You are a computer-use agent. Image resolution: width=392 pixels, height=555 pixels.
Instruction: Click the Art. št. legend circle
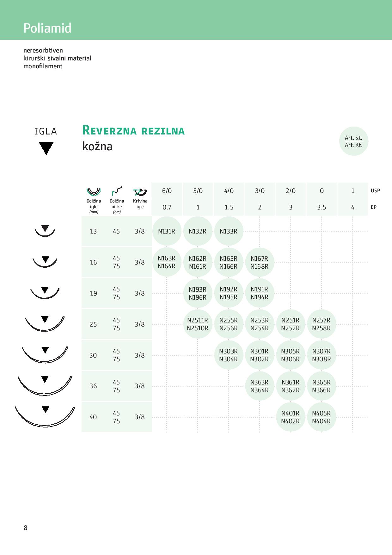click(x=353, y=141)
